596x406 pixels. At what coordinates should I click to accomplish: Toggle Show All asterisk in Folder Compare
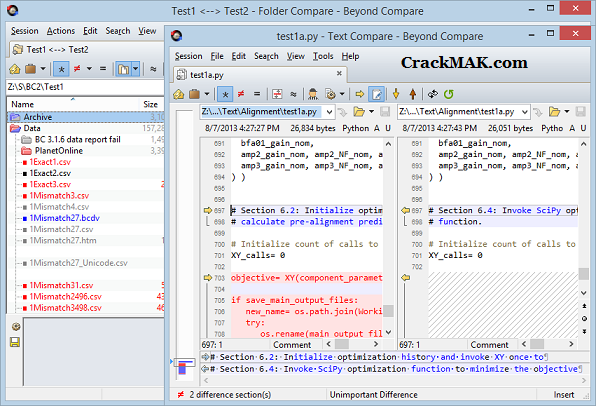click(61, 69)
